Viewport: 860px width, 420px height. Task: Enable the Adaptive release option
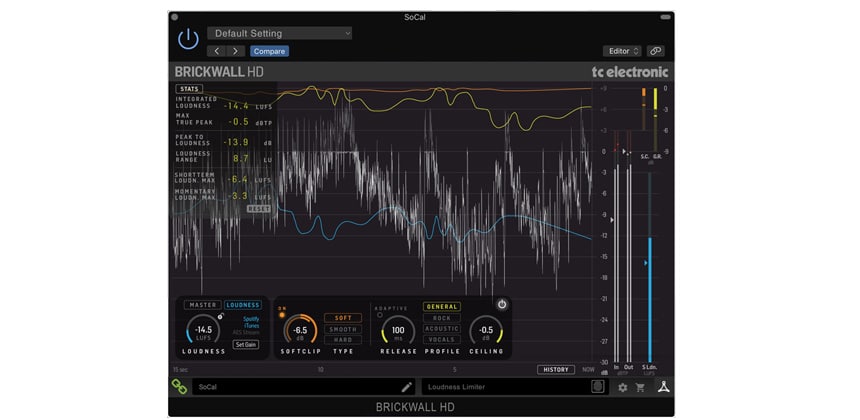pyautogui.click(x=379, y=315)
